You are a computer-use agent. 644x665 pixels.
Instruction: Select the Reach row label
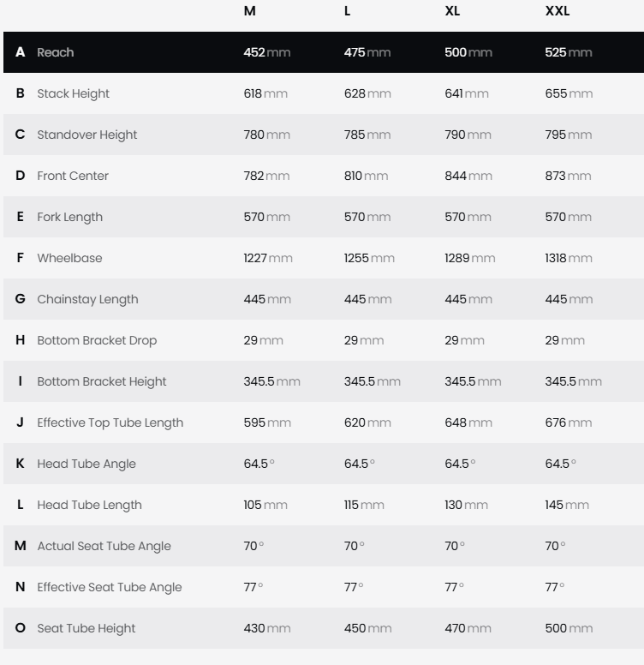55,52
